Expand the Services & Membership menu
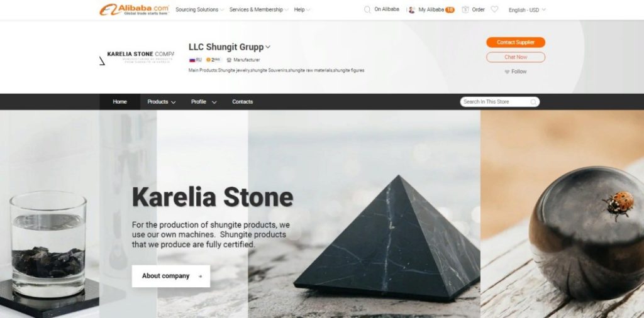Screen dimensions: 644x318 click(258, 9)
